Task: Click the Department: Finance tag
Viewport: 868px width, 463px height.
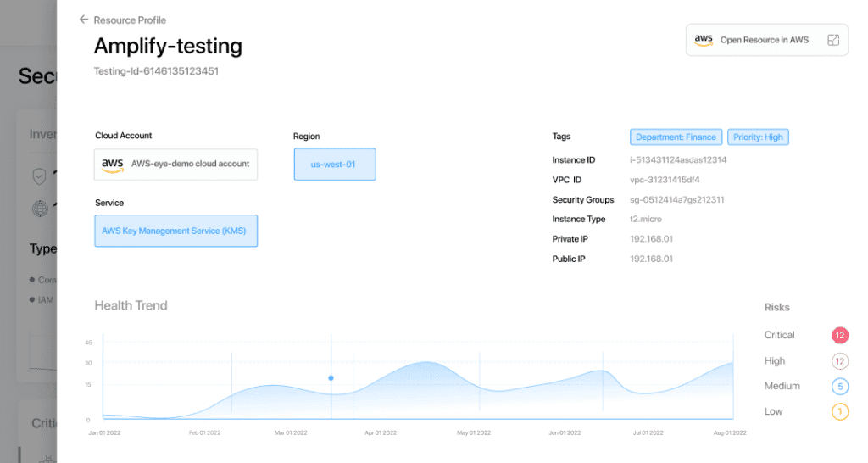Action: 676,137
